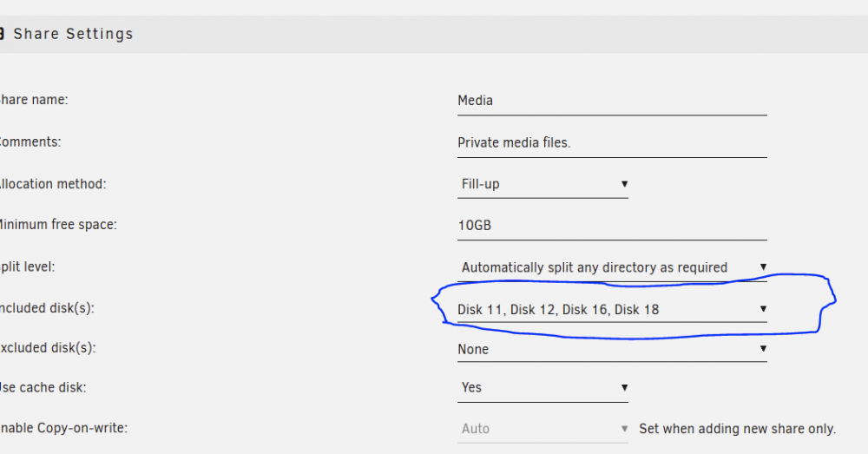The width and height of the screenshot is (868, 454).
Task: Open the Excluded disk(s) None dropdown
Action: (x=612, y=349)
